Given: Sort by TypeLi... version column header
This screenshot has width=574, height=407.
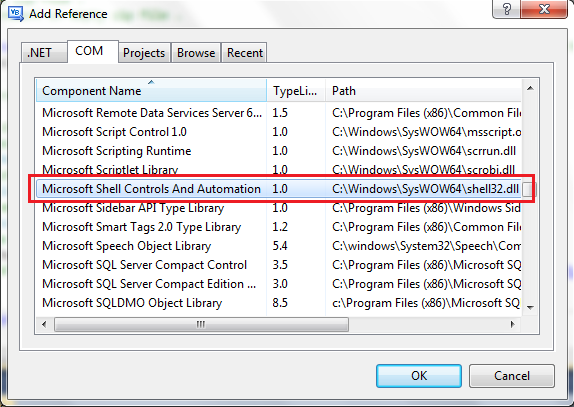Looking at the screenshot, I should click(296, 90).
